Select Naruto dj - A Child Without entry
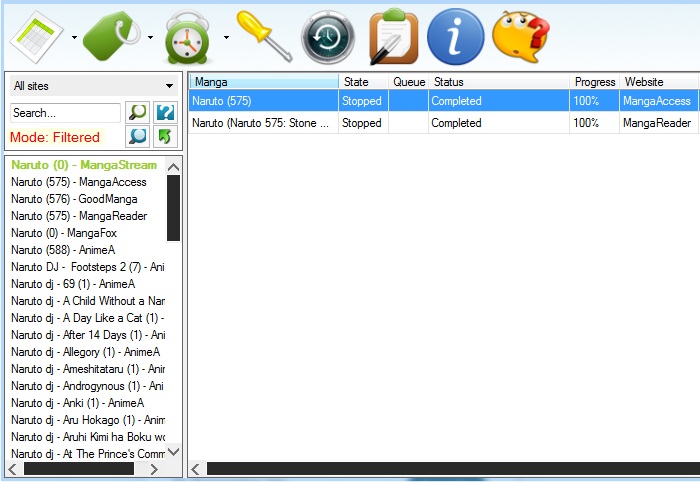Viewport: 700px width, 482px height. [x=88, y=301]
